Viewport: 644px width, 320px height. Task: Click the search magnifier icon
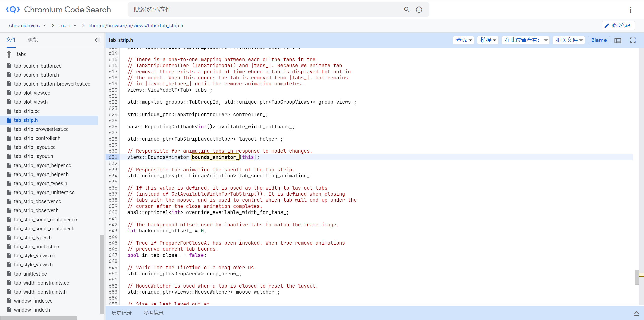coord(407,10)
